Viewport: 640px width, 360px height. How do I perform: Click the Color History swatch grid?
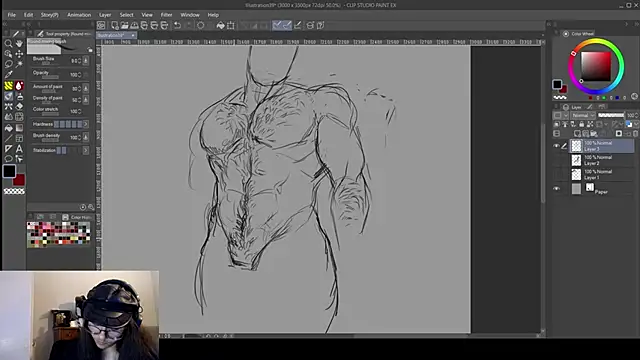click(x=58, y=234)
